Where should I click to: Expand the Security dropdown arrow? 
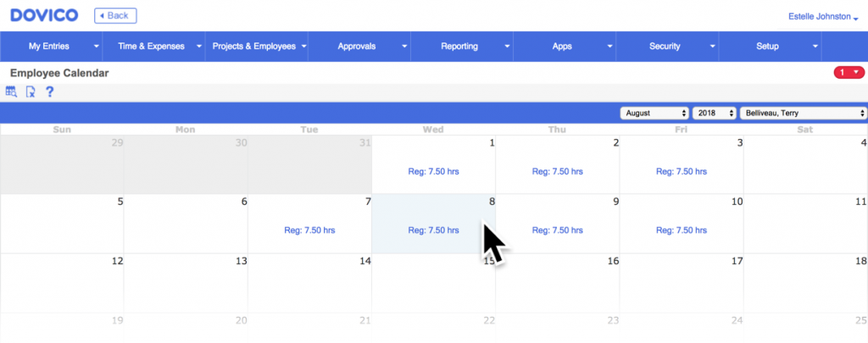coord(712,47)
